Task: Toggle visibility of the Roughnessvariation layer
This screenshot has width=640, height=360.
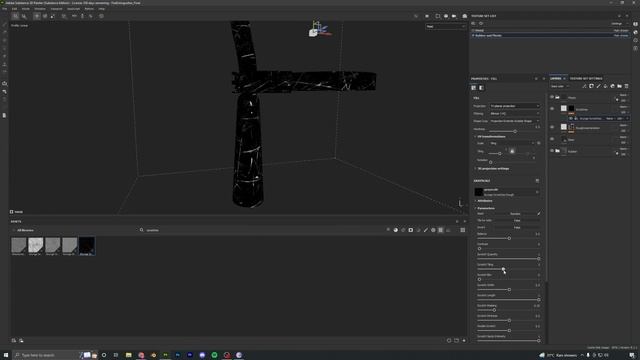Action: tap(552, 127)
